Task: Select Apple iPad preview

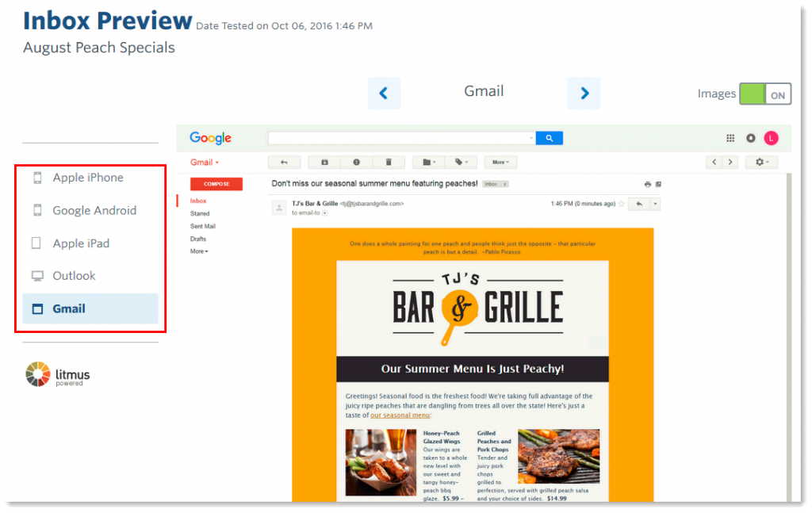Action: [90, 243]
